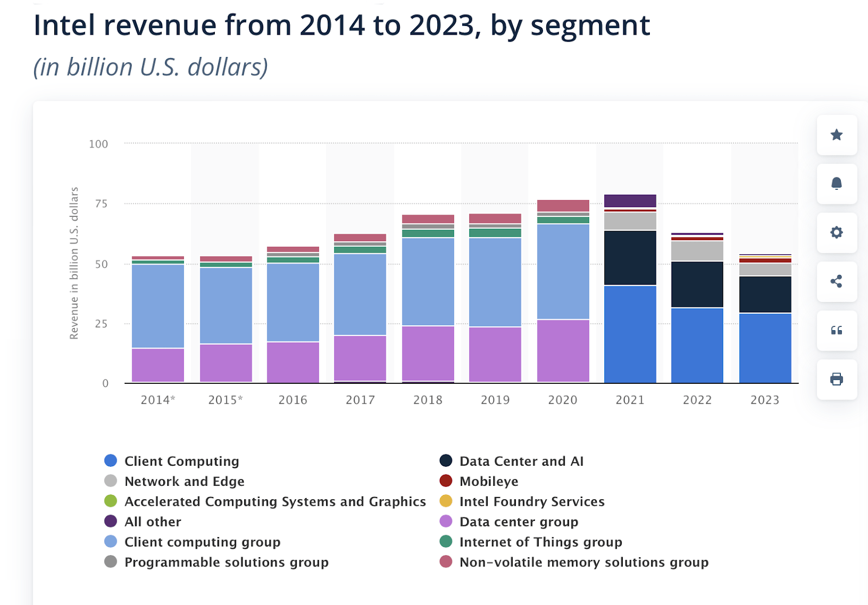This screenshot has height=605, width=868.
Task: Click the Data center group purple color swatch
Action: tap(445, 522)
